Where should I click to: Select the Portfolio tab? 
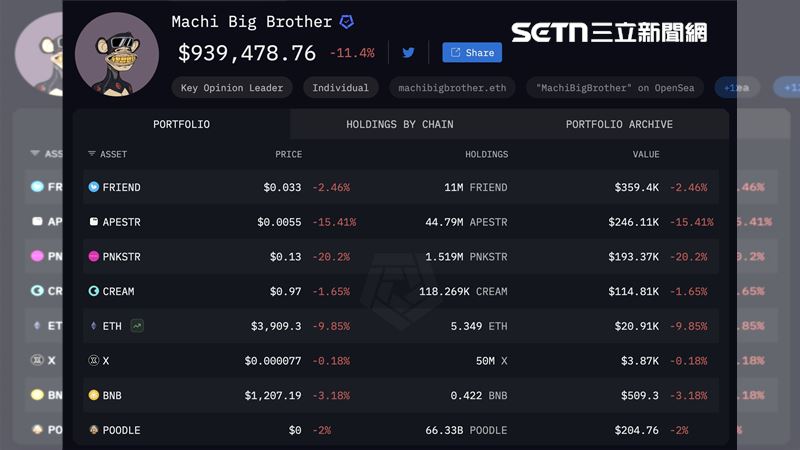click(181, 125)
